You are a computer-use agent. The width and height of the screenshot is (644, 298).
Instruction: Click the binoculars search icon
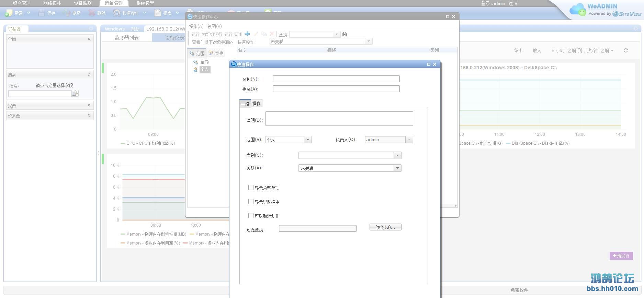tap(344, 34)
